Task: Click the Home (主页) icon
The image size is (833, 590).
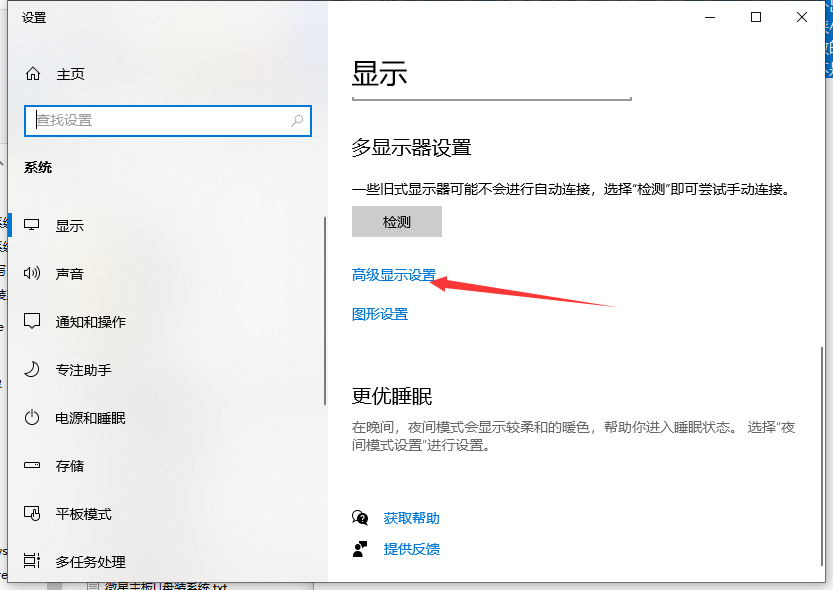Action: click(x=33, y=74)
